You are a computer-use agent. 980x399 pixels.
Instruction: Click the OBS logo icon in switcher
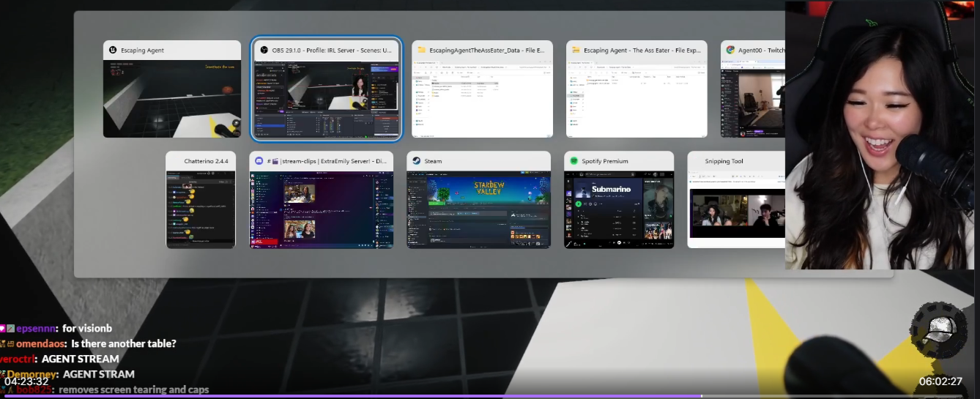pos(264,51)
